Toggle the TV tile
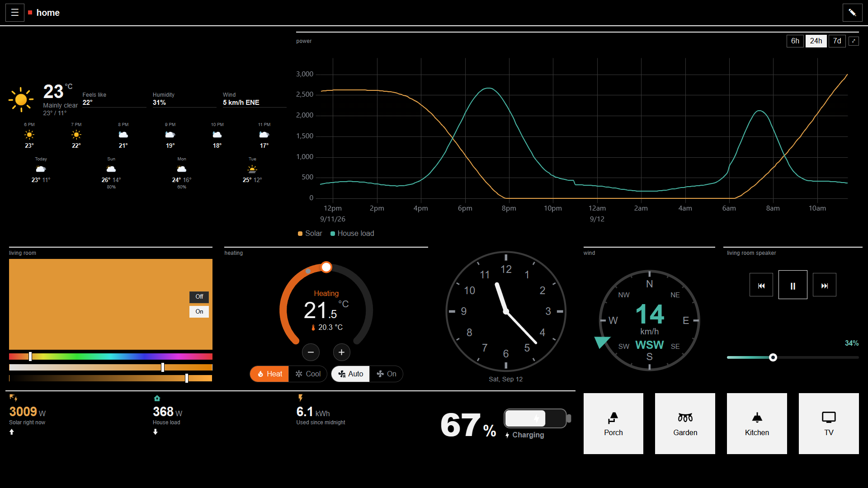 tap(829, 423)
